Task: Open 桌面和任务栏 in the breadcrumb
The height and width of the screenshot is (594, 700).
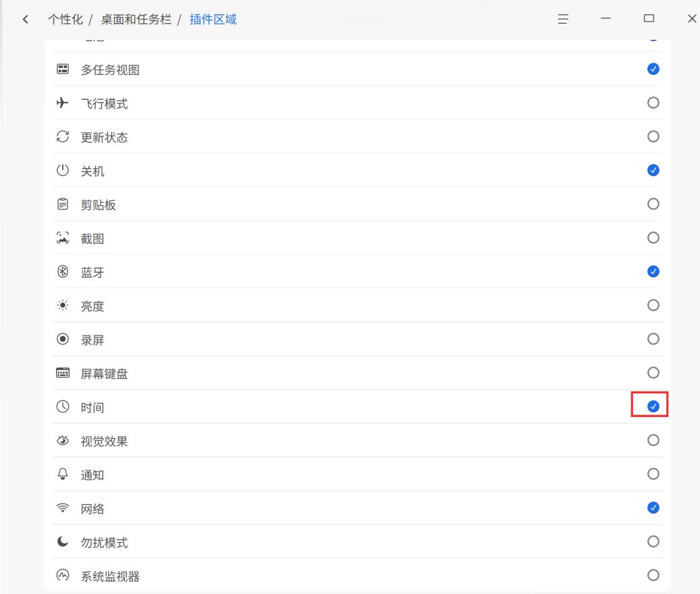Action: (136, 20)
